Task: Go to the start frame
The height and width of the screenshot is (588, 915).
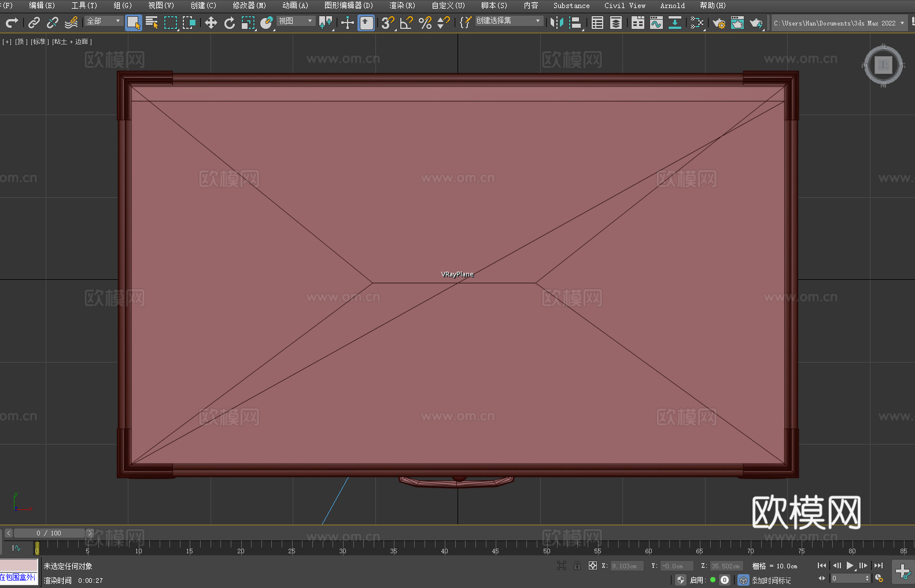Action: pos(821,565)
